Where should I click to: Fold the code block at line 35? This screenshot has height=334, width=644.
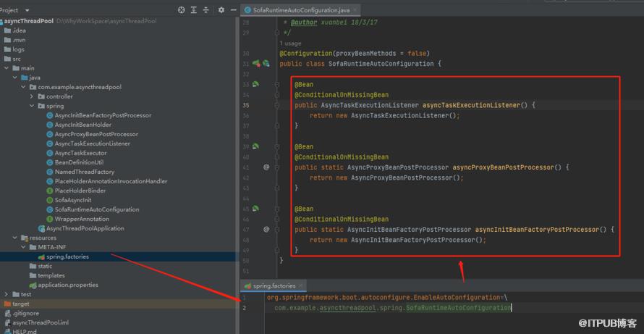277,105
